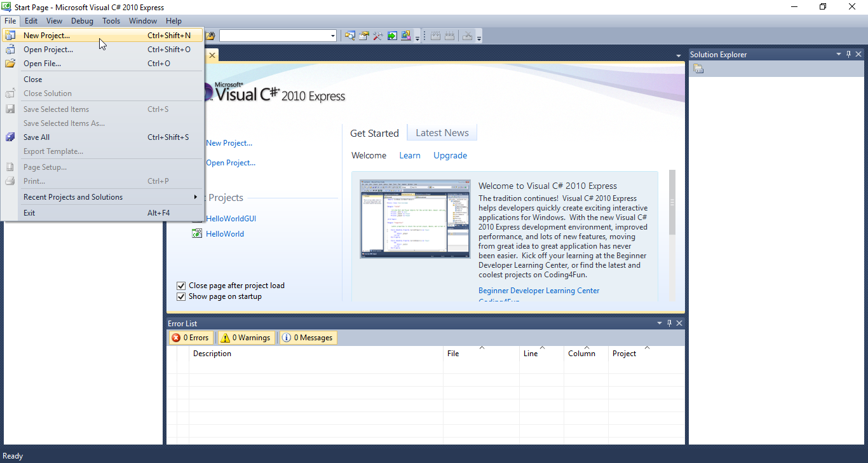The width and height of the screenshot is (868, 463).
Task: Click the Ready status bar text
Action: pyautogui.click(x=13, y=456)
